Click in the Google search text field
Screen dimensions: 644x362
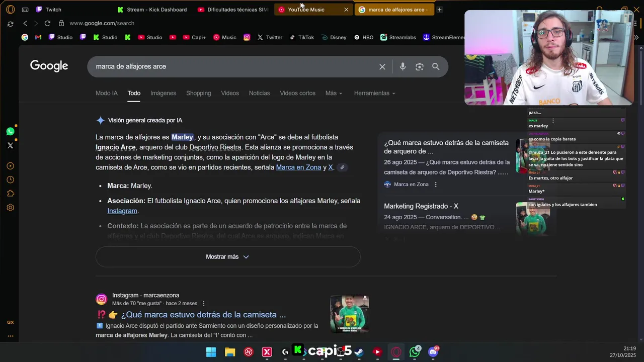click(x=234, y=66)
